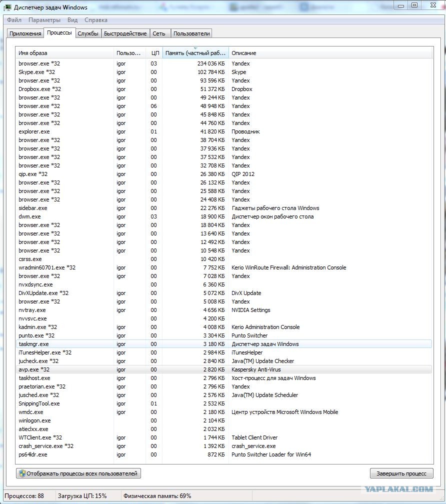Select nvtray.exe process row
The image size is (446, 504).
click(x=223, y=310)
